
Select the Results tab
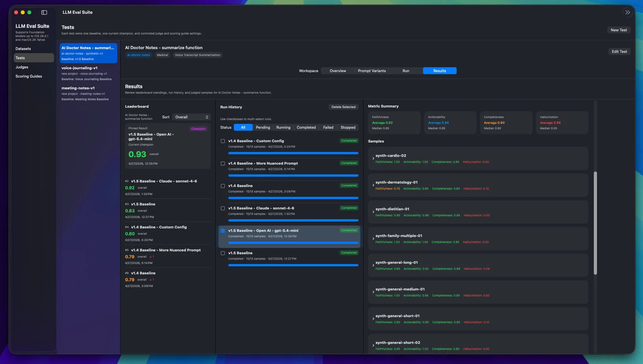[x=439, y=71]
